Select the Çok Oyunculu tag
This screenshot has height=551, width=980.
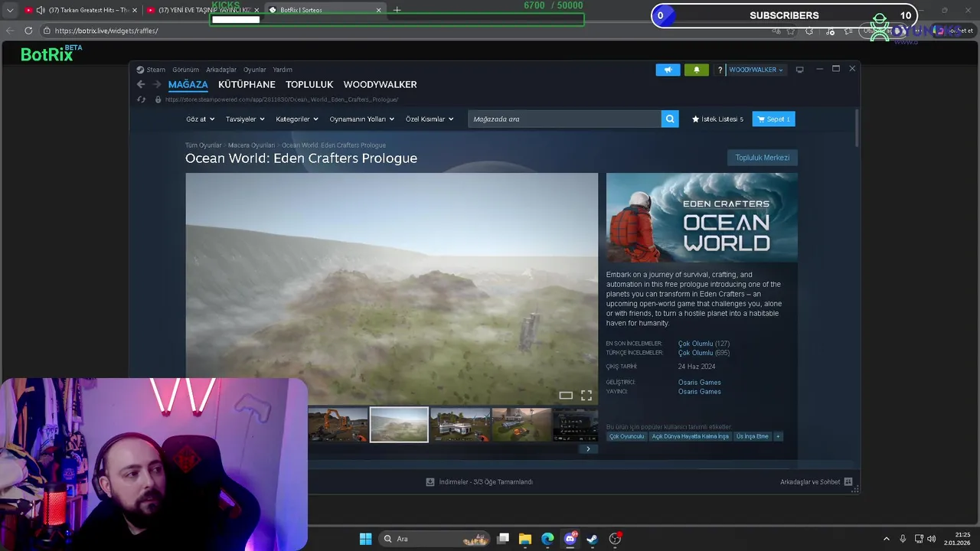[x=626, y=436]
